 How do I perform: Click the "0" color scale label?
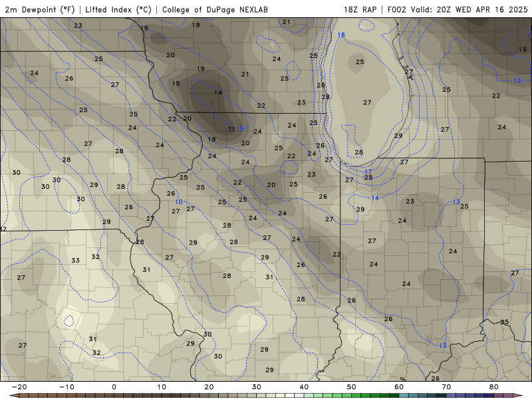pyautogui.click(x=114, y=387)
